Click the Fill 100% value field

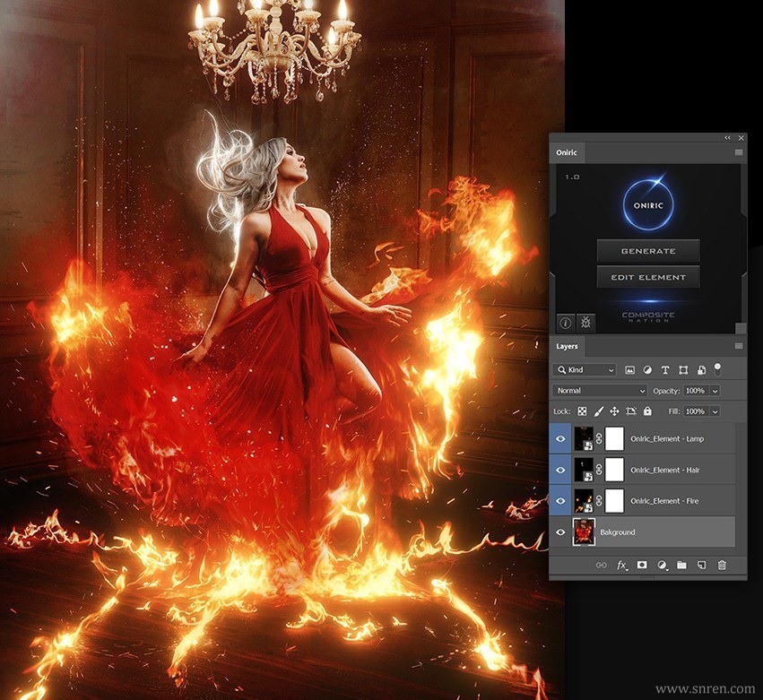click(697, 411)
